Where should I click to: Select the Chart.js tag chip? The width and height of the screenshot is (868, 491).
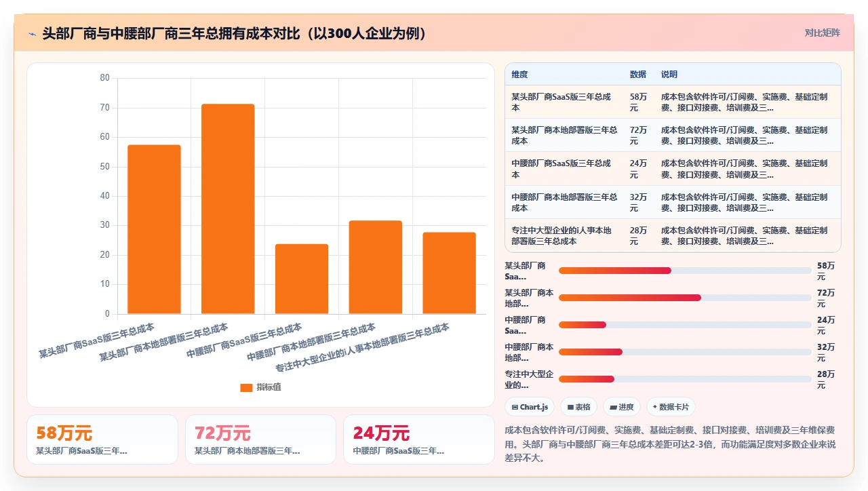tap(530, 407)
